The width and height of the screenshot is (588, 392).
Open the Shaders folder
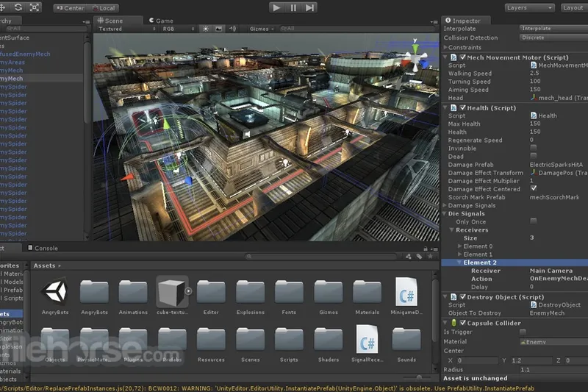coord(329,343)
